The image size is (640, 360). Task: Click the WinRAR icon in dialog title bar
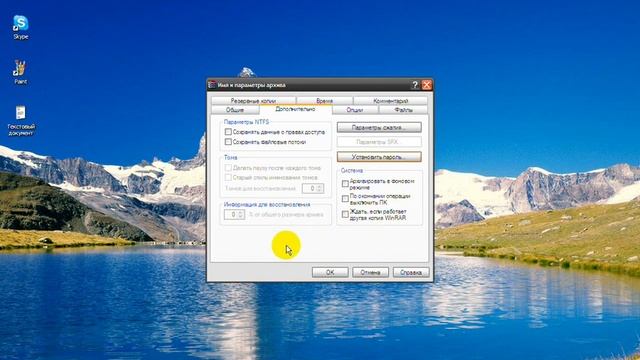212,84
